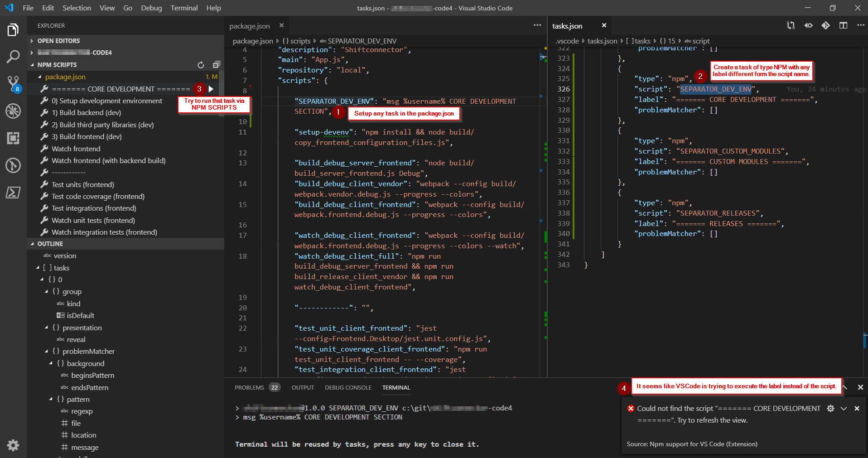Image resolution: width=868 pixels, height=458 pixels.
Task: Expand the OPEN EDITORS section
Action: (55, 40)
